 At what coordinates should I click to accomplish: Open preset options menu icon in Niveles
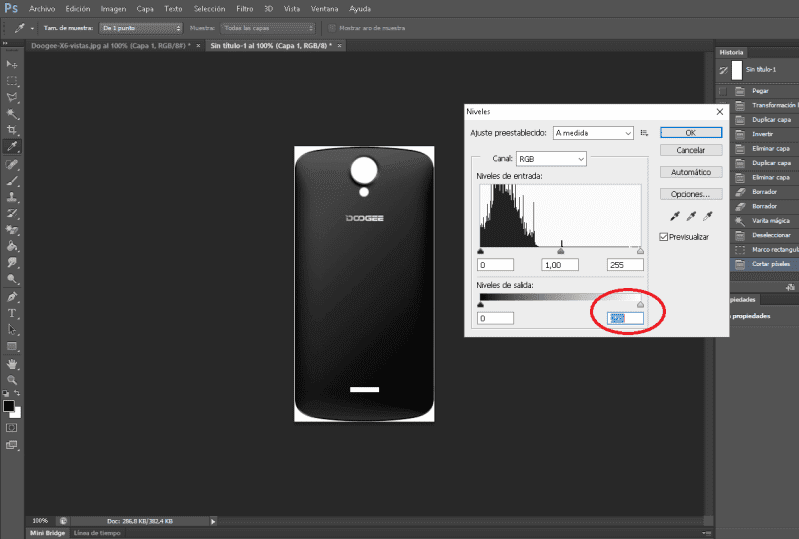644,133
